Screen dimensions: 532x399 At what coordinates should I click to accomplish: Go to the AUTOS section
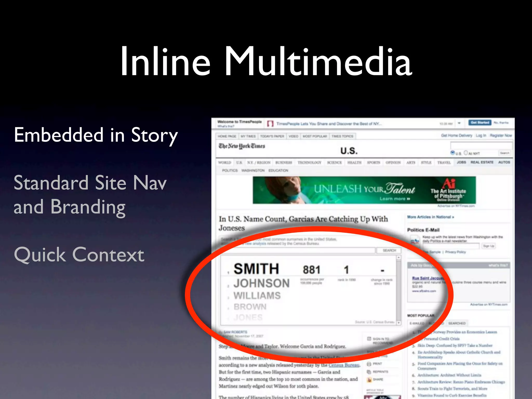[504, 162]
